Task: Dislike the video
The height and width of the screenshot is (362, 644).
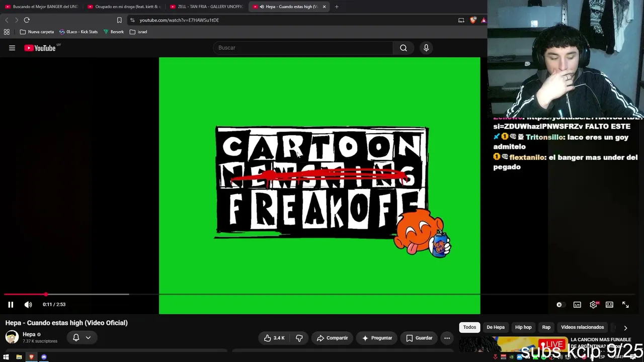Action: click(299, 338)
